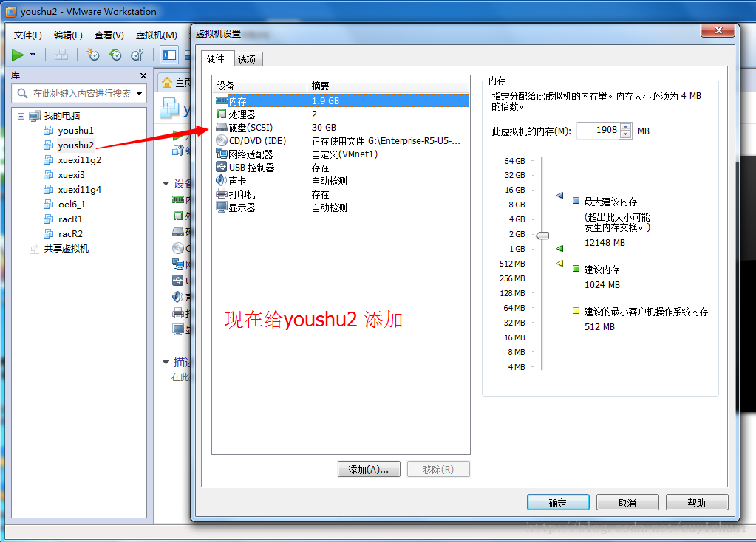756x542 pixels.
Task: Collapse the Devices section in main window
Action: tap(166, 184)
